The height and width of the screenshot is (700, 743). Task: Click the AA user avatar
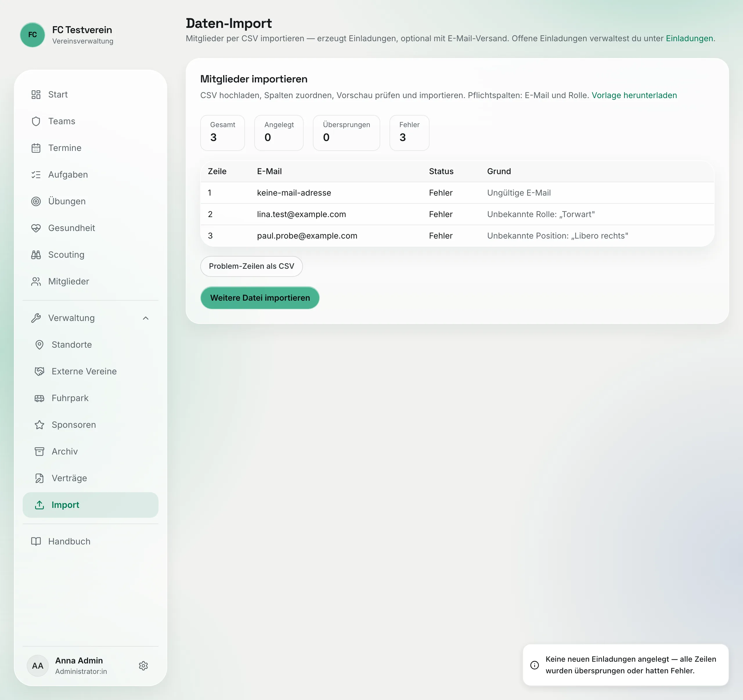pyautogui.click(x=38, y=666)
